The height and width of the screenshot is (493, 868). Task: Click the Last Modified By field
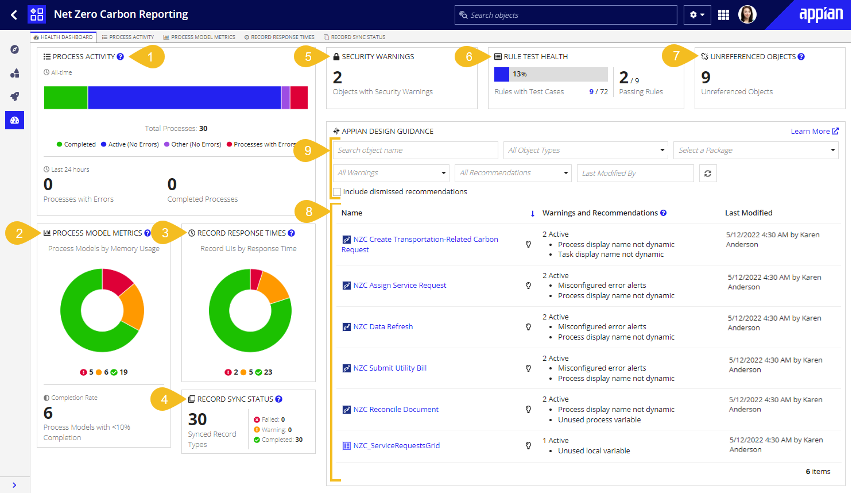click(635, 173)
